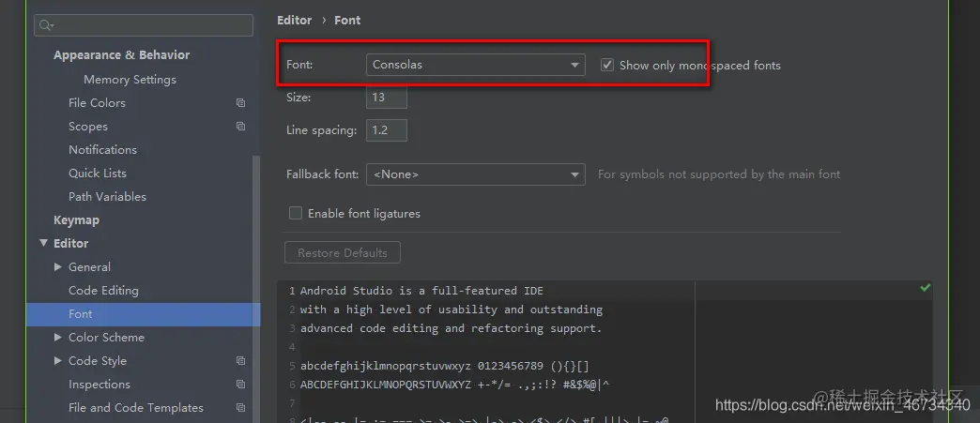
Task: Open Quick Lists settings
Action: (98, 174)
